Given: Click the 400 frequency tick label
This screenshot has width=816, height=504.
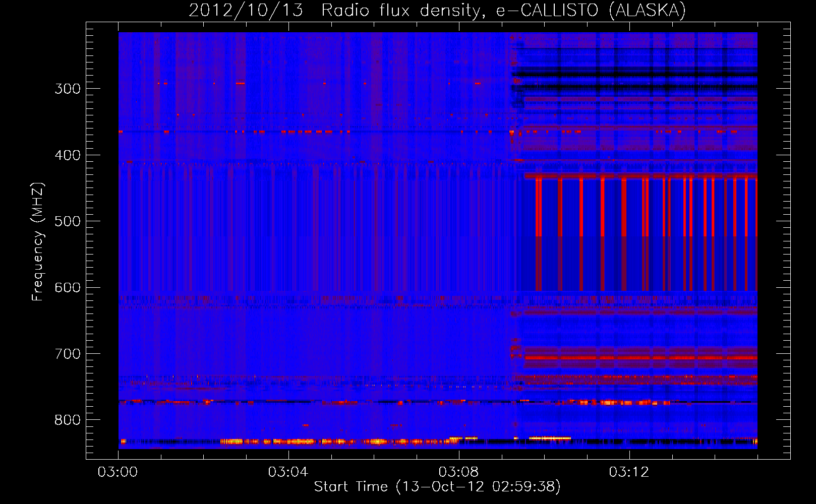Looking at the screenshot, I should coord(68,155).
